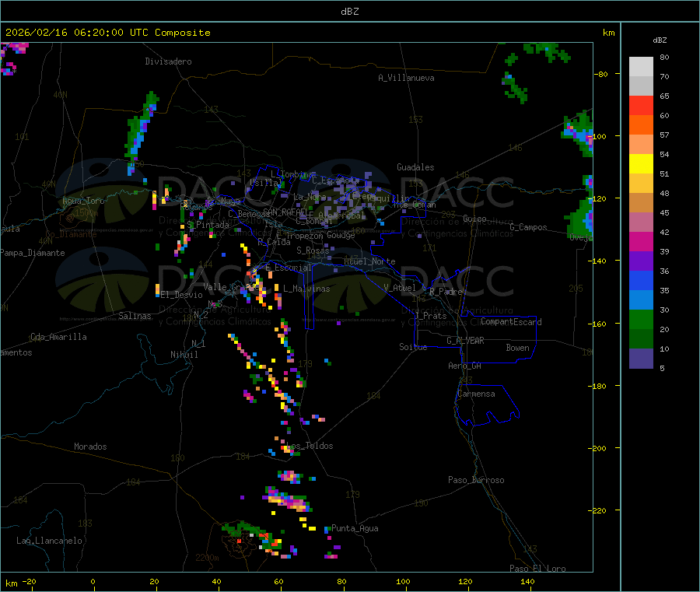The height and width of the screenshot is (592, 700).
Task: Pick the orange 57-60 dBZ legend swatch
Action: (641, 125)
